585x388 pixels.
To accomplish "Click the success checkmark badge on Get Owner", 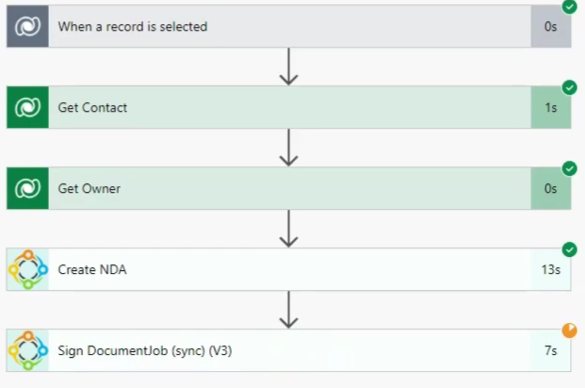I will (x=569, y=169).
